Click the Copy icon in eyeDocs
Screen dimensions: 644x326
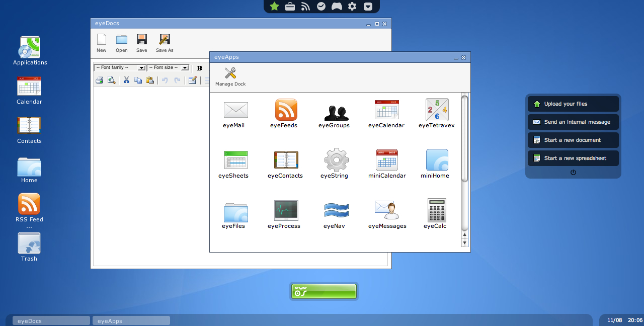coord(138,80)
